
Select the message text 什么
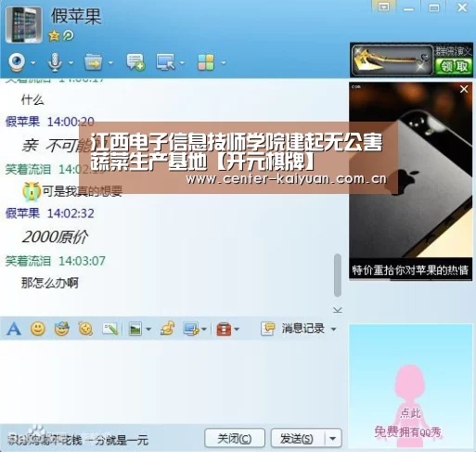pos(32,99)
